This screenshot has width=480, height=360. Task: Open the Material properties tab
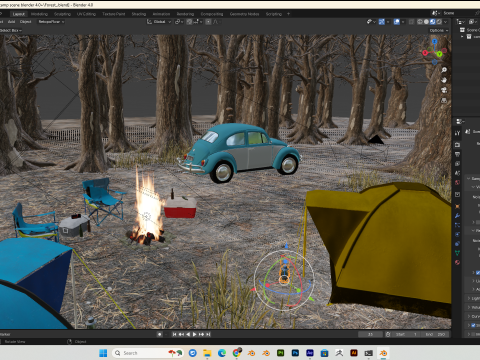pyautogui.click(x=457, y=262)
